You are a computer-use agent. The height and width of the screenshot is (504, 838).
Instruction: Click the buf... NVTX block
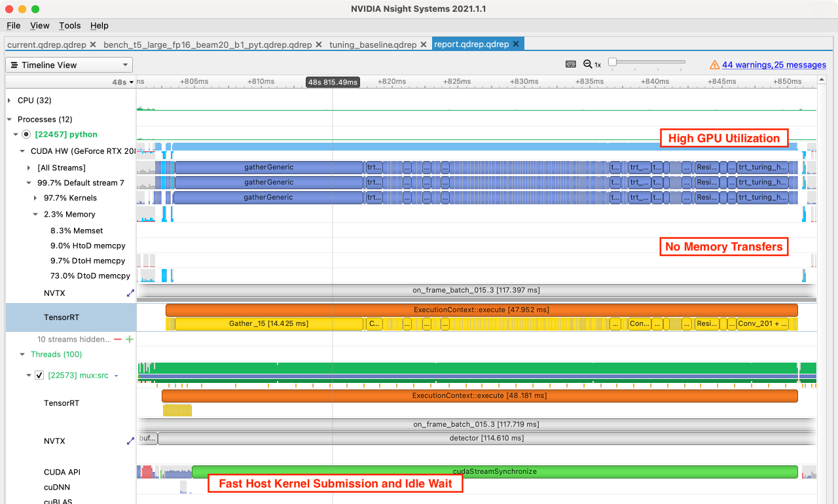tap(147, 438)
